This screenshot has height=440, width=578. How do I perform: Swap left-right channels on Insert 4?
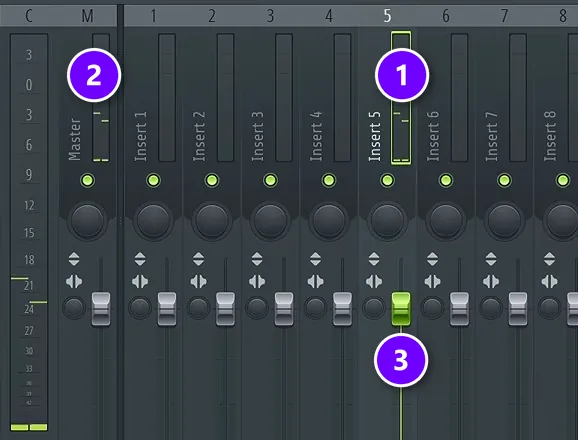point(316,282)
